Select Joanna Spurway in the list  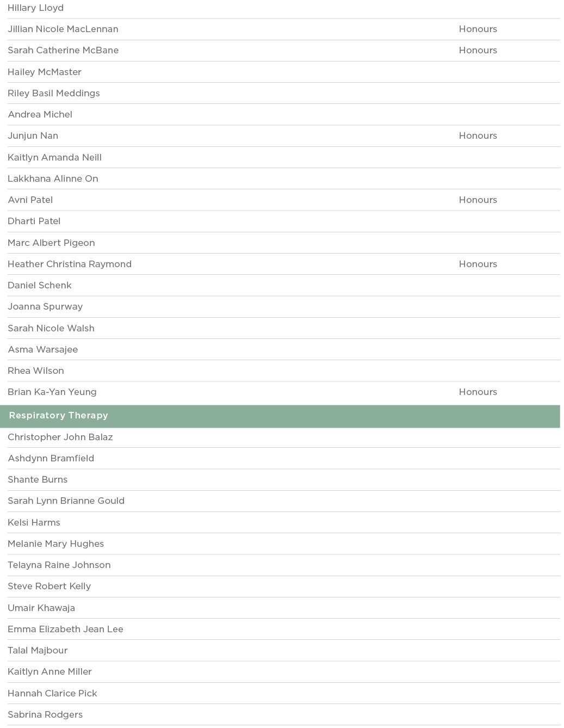45,307
